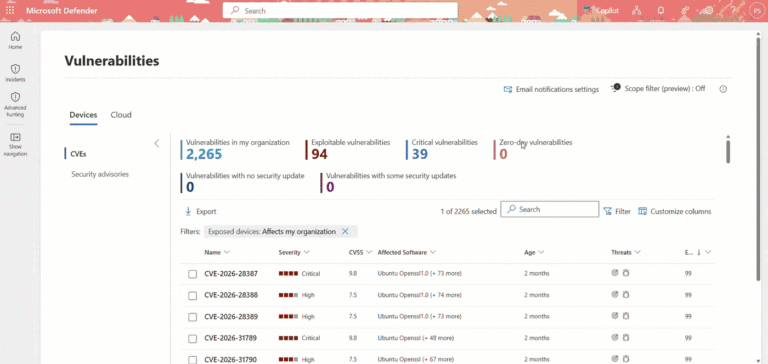This screenshot has width=768, height=364.
Task: Click the Zero-day vulnerabilities 0 card
Action: click(x=533, y=149)
